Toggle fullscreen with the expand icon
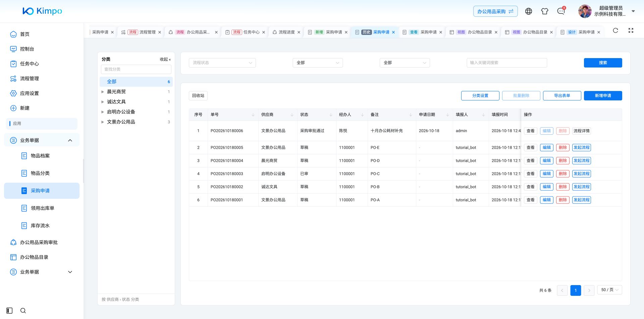 coord(631,31)
